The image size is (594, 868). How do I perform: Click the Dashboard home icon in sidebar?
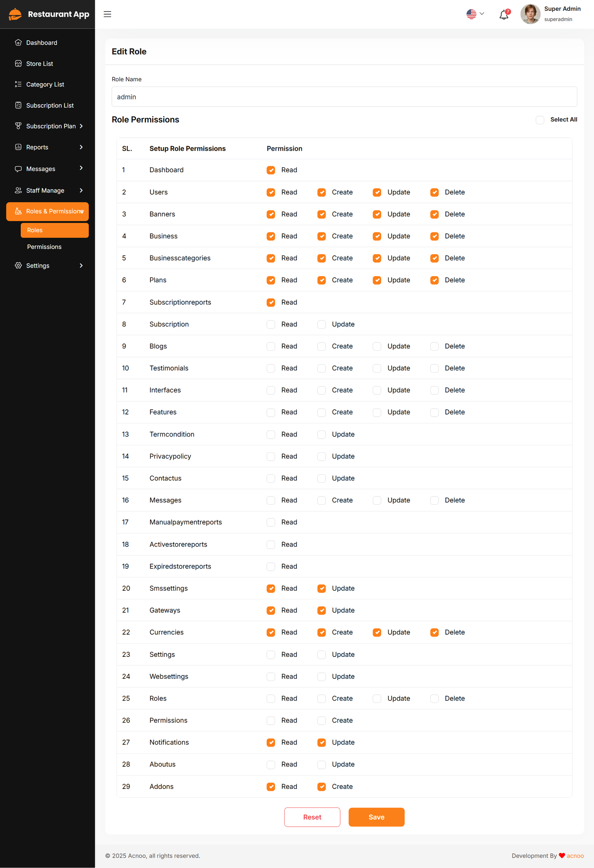pos(18,43)
